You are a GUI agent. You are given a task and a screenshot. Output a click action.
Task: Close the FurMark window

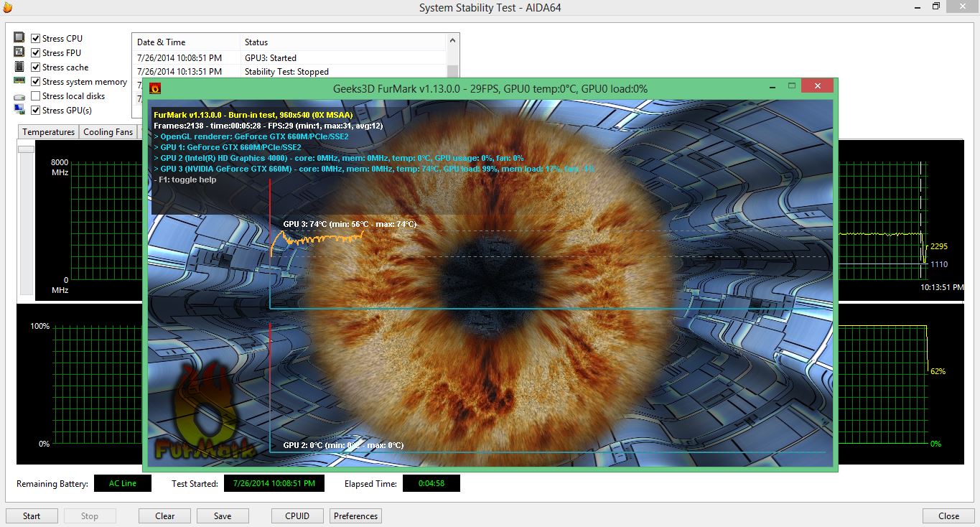(x=818, y=86)
